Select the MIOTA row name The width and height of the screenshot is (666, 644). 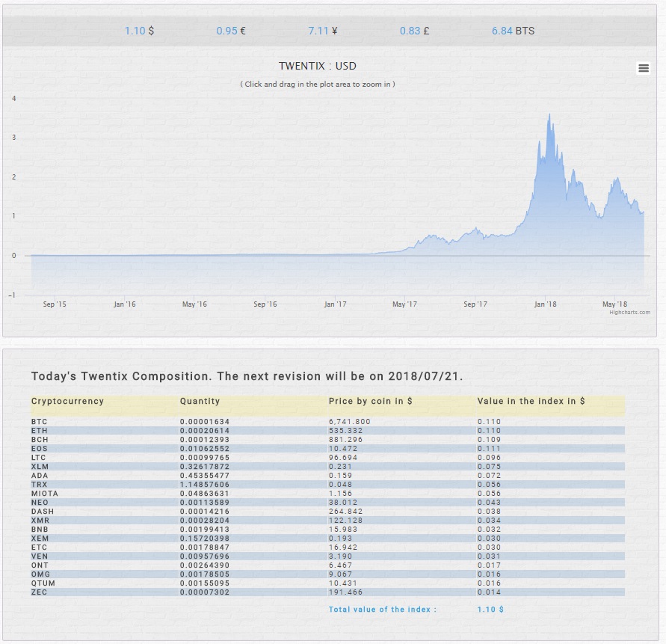(x=45, y=494)
